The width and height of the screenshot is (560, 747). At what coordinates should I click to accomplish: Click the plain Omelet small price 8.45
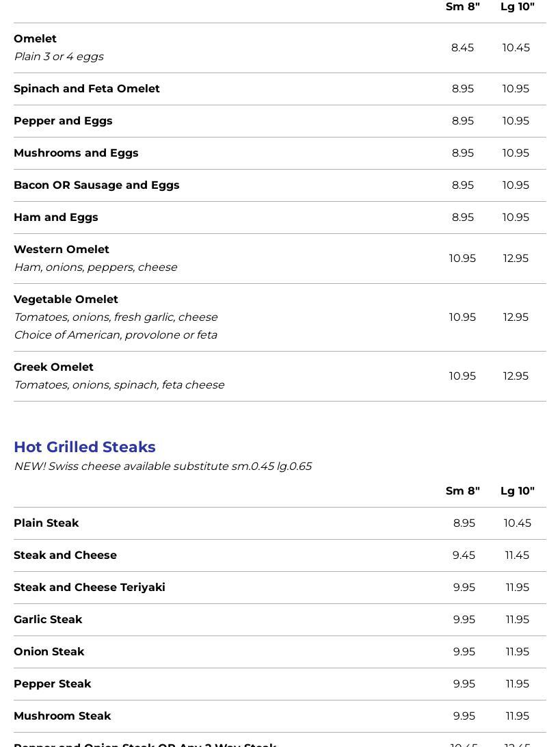pyautogui.click(x=462, y=48)
